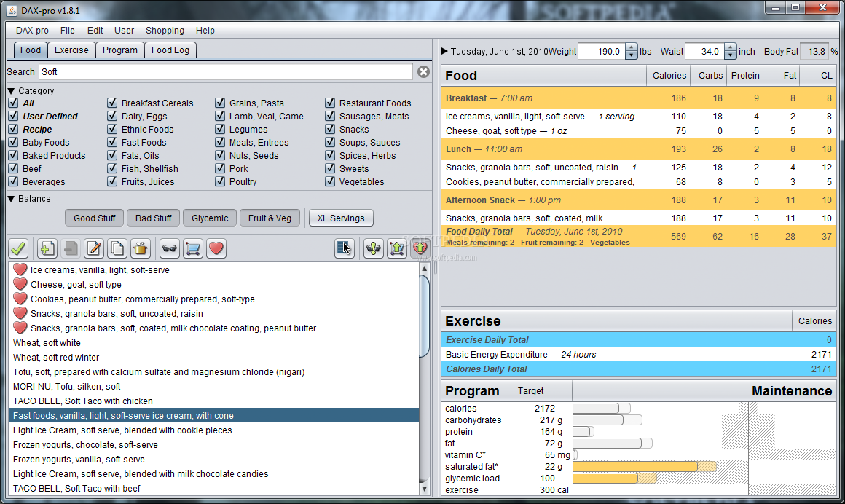Toggle the User Defined checkbox
The height and width of the screenshot is (504, 845).
coord(13,116)
